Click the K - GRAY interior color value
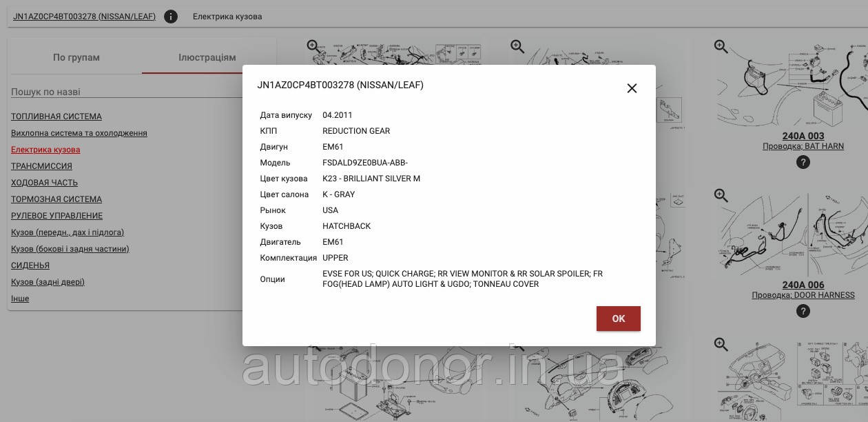The width and height of the screenshot is (868, 422). point(339,194)
